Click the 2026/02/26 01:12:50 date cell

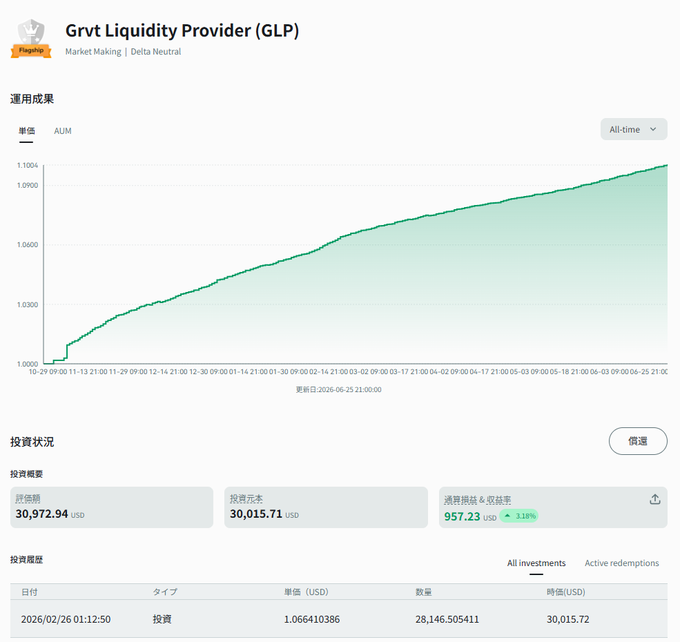point(66,619)
